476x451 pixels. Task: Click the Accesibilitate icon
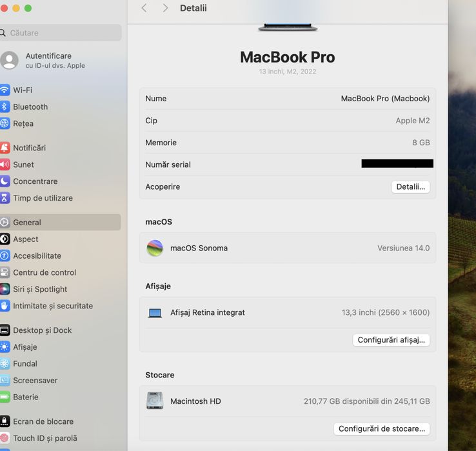tap(5, 256)
